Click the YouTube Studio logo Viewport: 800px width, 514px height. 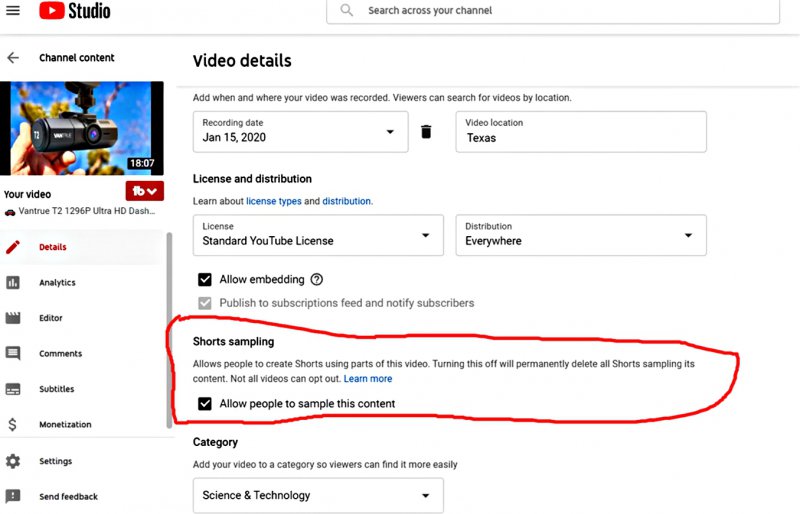75,11
